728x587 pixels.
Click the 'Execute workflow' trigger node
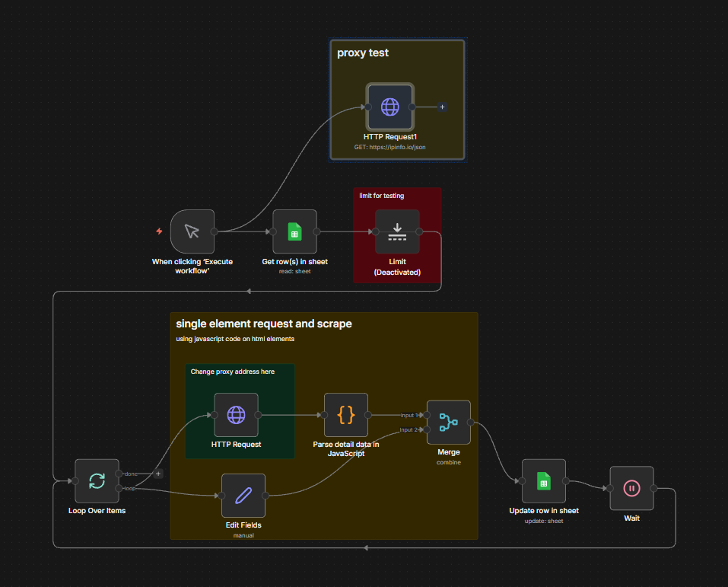tap(192, 231)
